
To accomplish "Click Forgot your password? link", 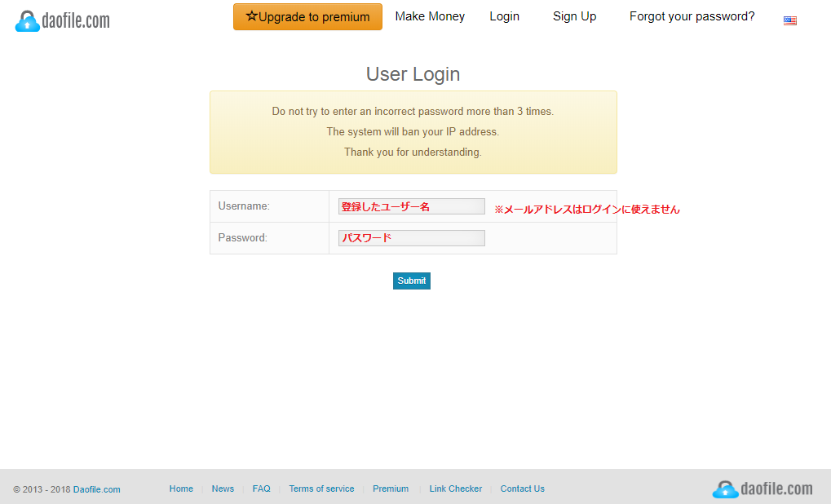I will tap(692, 16).
